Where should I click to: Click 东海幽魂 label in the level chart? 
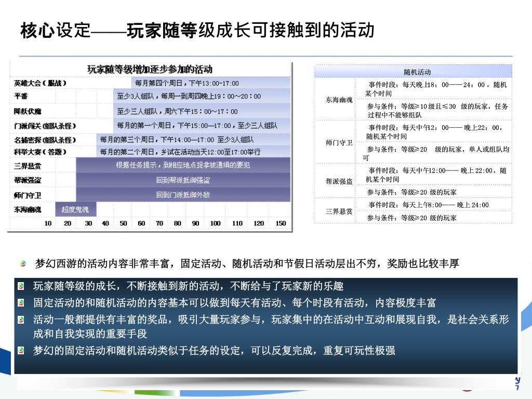point(28,210)
